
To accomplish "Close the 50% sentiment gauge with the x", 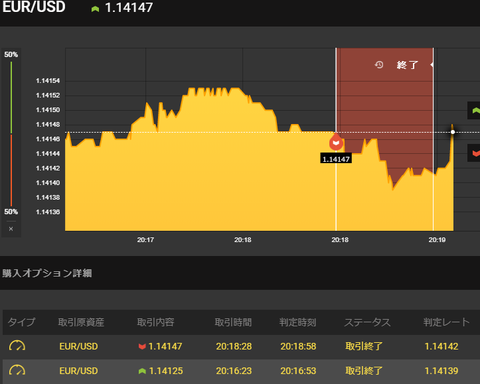I will [x=11, y=229].
